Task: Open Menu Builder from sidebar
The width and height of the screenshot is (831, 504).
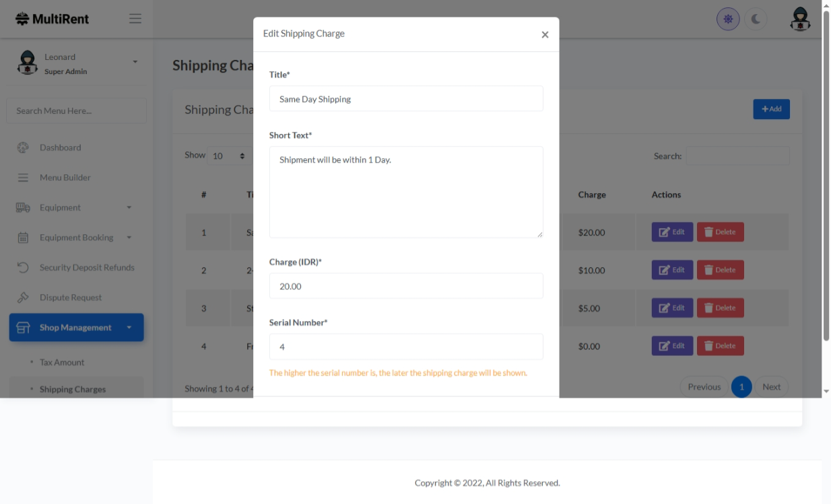Action: [65, 178]
